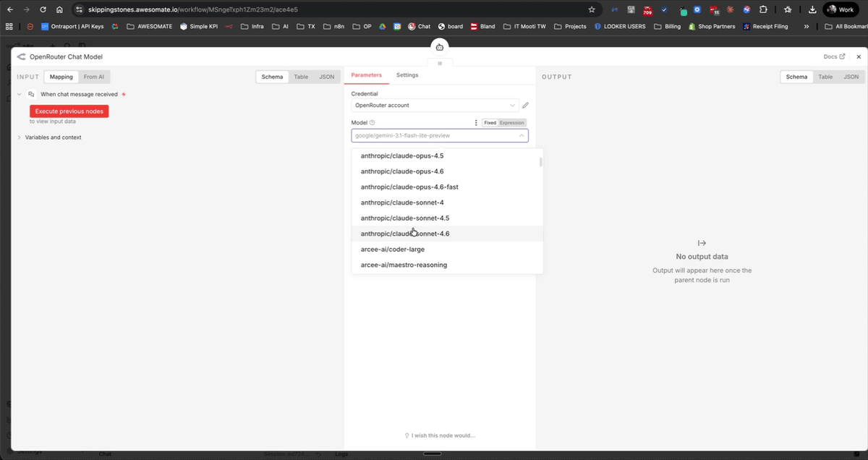Click the lightning icon next to chat trigger
This screenshot has height=460, width=868.
pyautogui.click(x=124, y=94)
